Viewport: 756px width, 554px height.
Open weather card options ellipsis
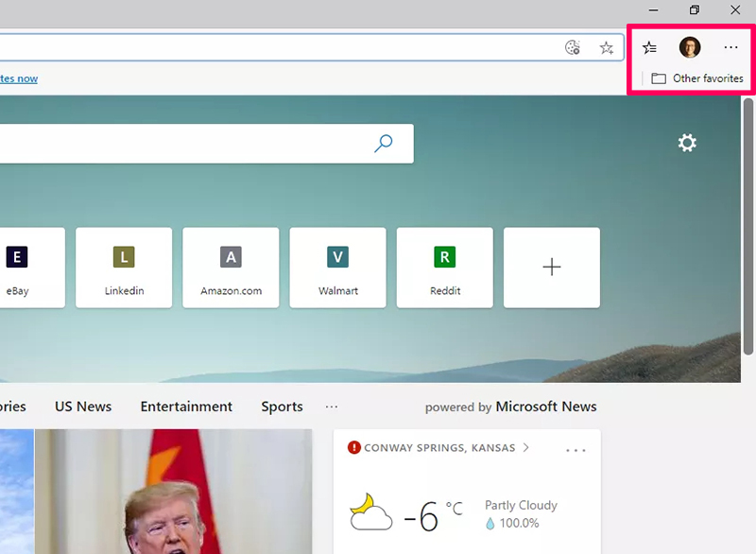pos(576,450)
